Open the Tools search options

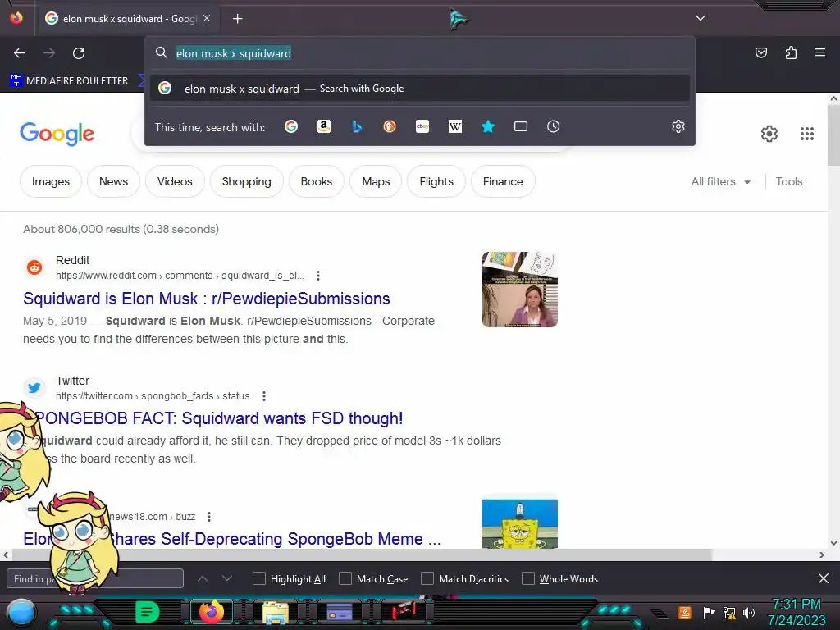(789, 181)
